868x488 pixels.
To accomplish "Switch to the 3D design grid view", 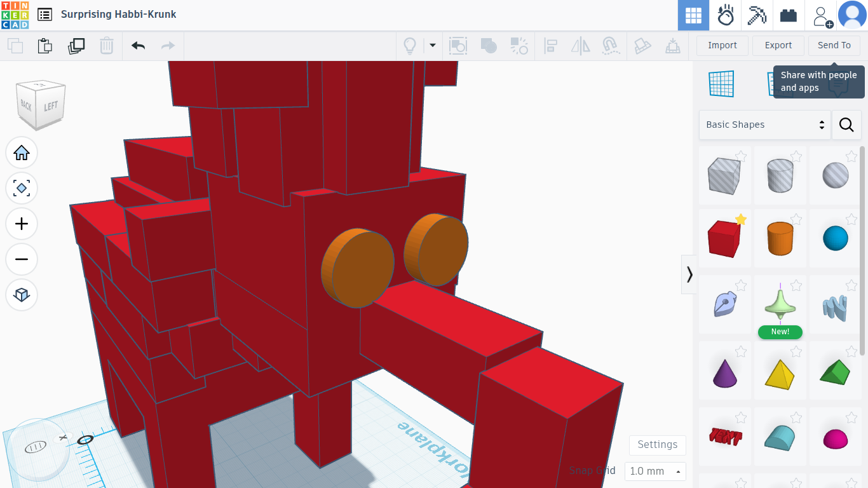I will coord(693,15).
